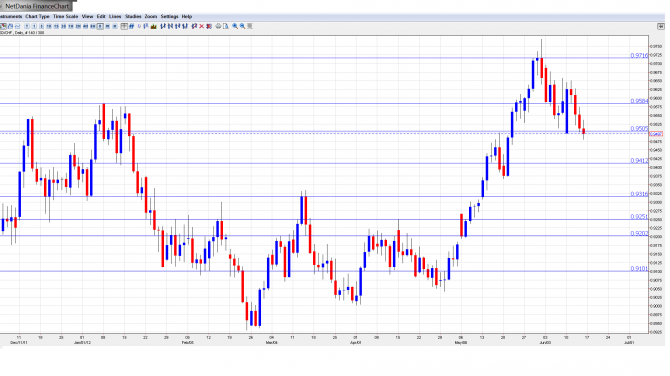The width and height of the screenshot is (670, 376).
Task: Click the panel toggle icon at top right
Action: click(x=660, y=26)
